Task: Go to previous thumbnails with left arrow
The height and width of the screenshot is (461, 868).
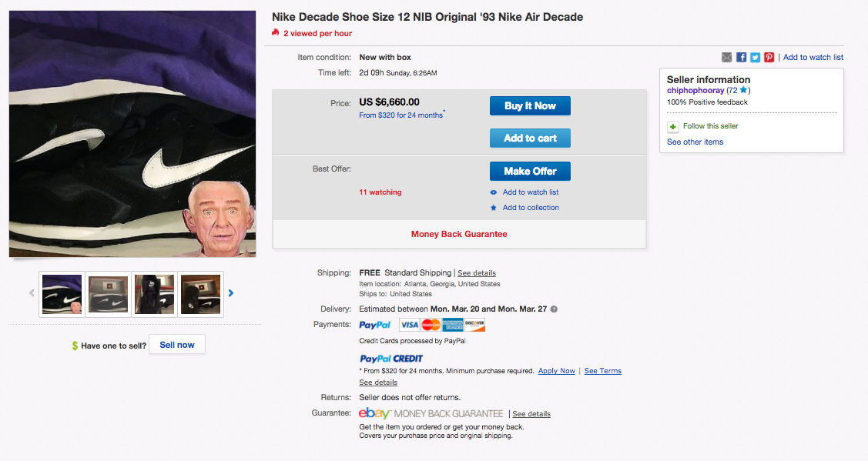Action: (x=32, y=293)
